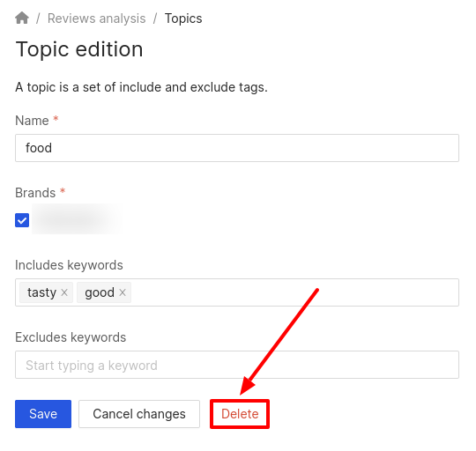
Task: Go to home via house icon
Action: point(22,18)
